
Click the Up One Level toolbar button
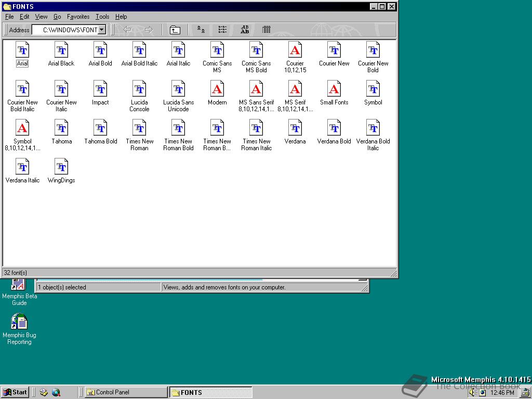tap(175, 30)
